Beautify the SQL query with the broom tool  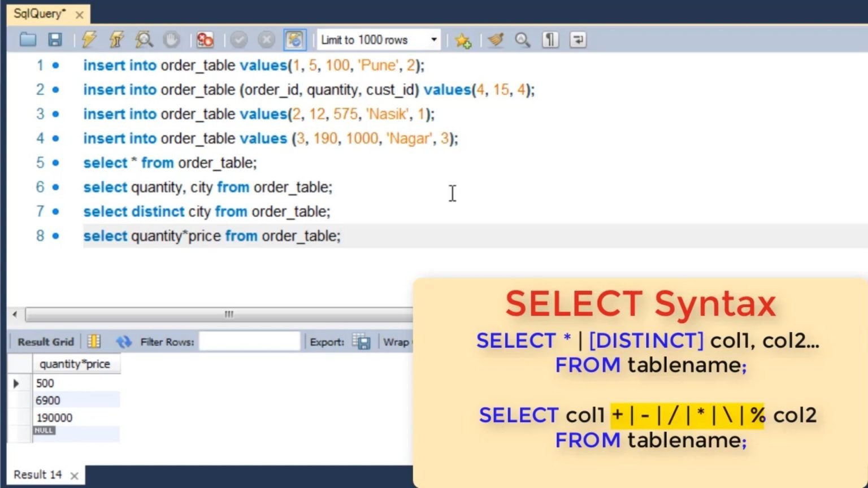tap(496, 40)
